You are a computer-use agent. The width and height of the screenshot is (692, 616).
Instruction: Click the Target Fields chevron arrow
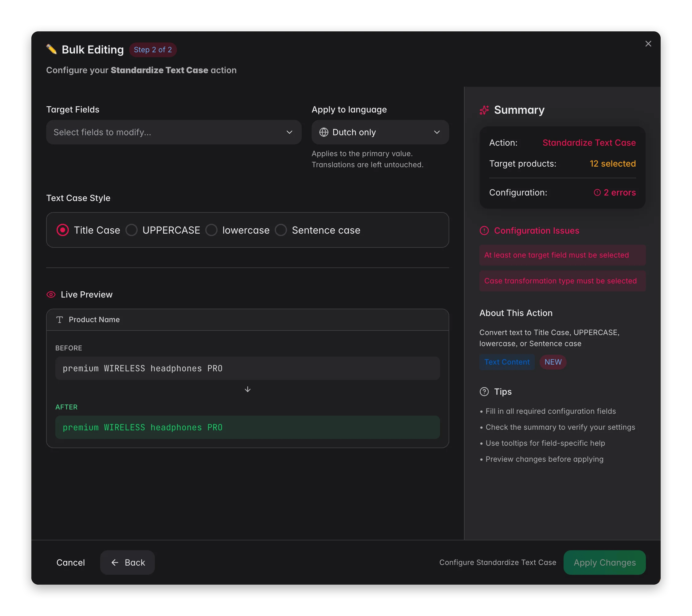click(x=289, y=132)
